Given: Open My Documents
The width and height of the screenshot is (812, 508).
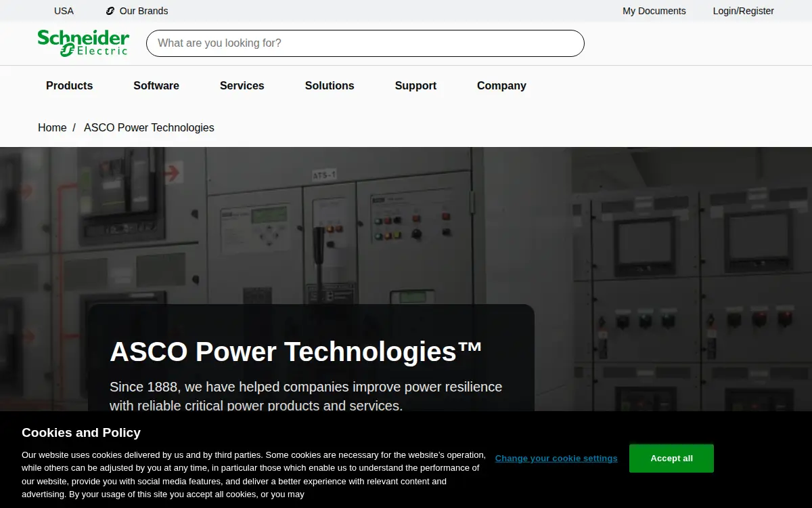Looking at the screenshot, I should click(x=654, y=11).
